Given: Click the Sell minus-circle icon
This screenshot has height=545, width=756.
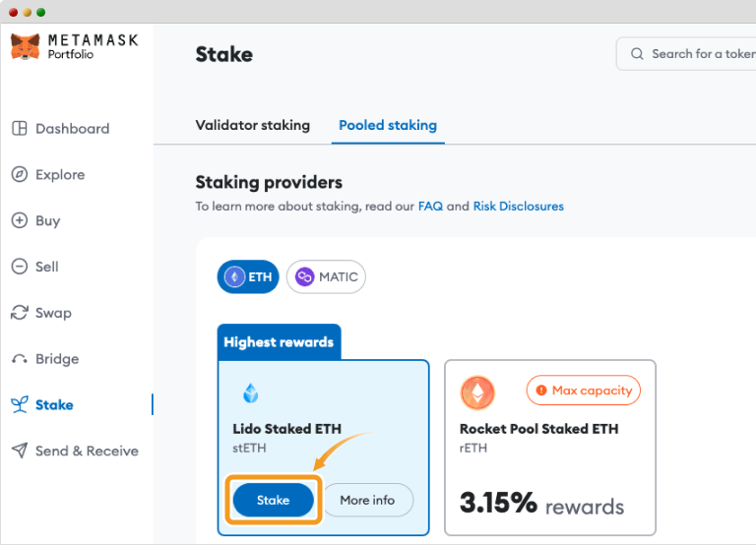Looking at the screenshot, I should [x=19, y=267].
